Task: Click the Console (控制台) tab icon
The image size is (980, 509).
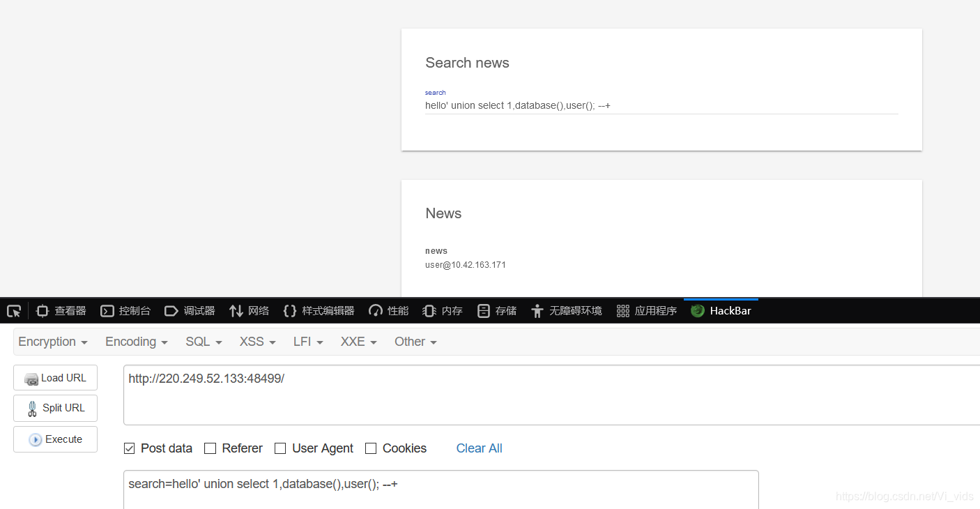Action: [x=107, y=311]
